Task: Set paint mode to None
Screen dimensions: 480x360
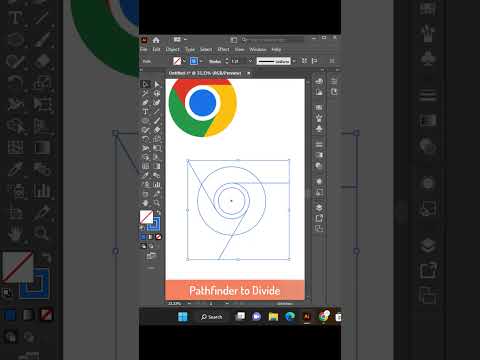Action: (x=158, y=237)
